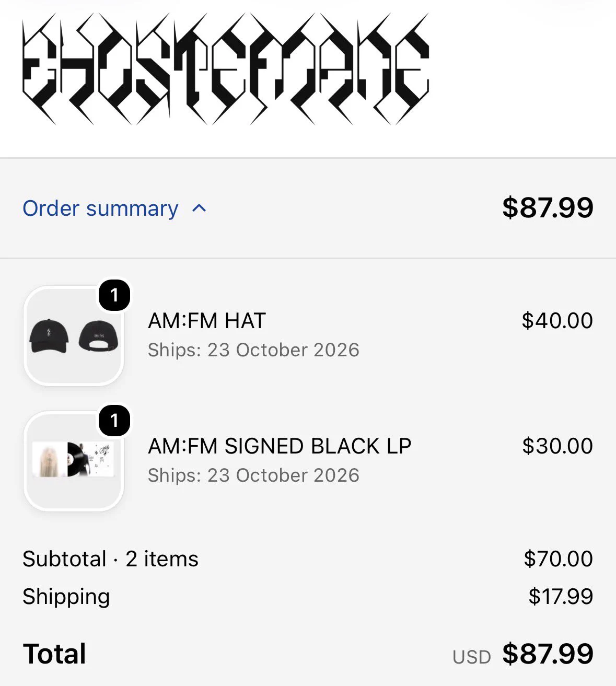Click the chevron next to Order summary
The width and height of the screenshot is (616, 686).
pos(199,209)
